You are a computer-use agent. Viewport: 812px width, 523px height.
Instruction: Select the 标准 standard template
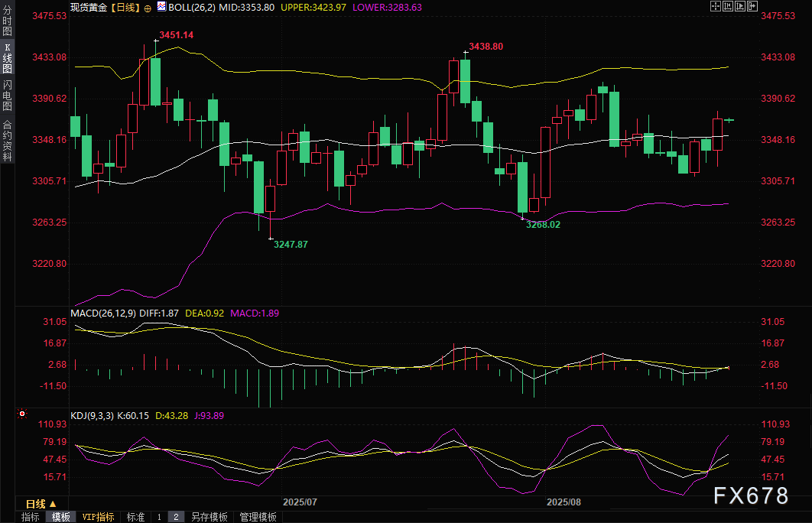coord(135,517)
